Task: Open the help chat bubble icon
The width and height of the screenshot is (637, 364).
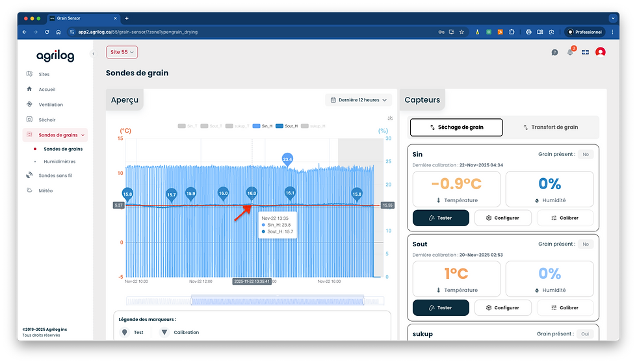Action: coord(554,53)
